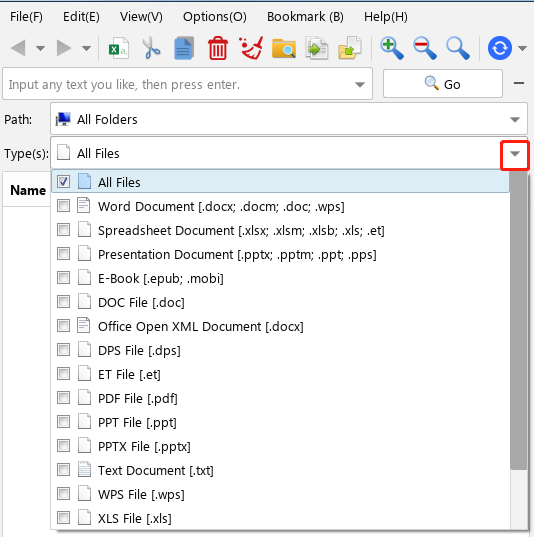The height and width of the screenshot is (537, 534).
Task: Click the blue circular refresh icon
Action: coord(500,48)
